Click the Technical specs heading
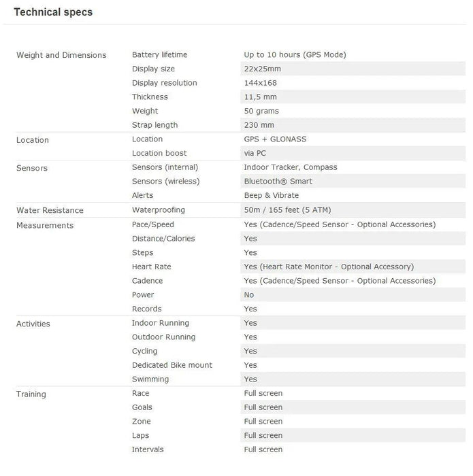The width and height of the screenshot is (473, 476). tap(53, 12)
